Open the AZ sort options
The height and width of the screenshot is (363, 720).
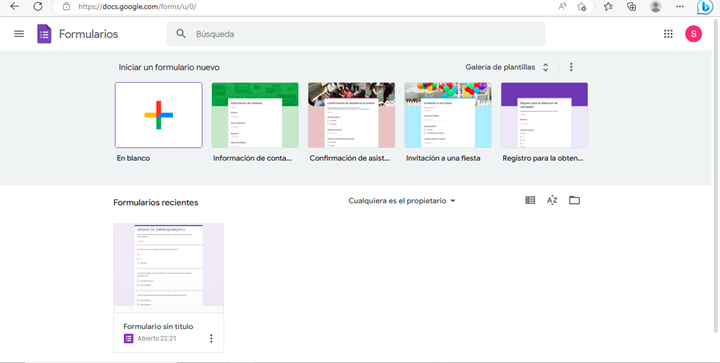coord(552,200)
